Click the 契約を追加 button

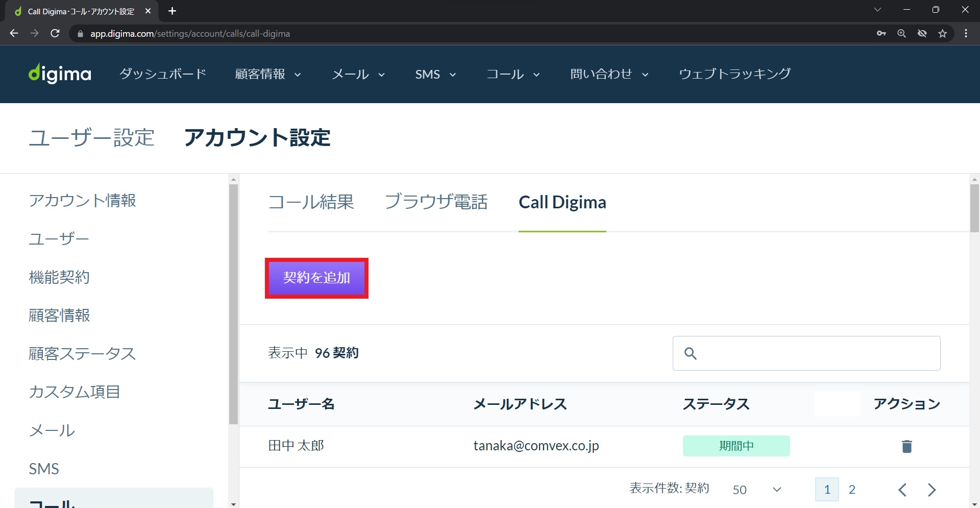(x=316, y=278)
